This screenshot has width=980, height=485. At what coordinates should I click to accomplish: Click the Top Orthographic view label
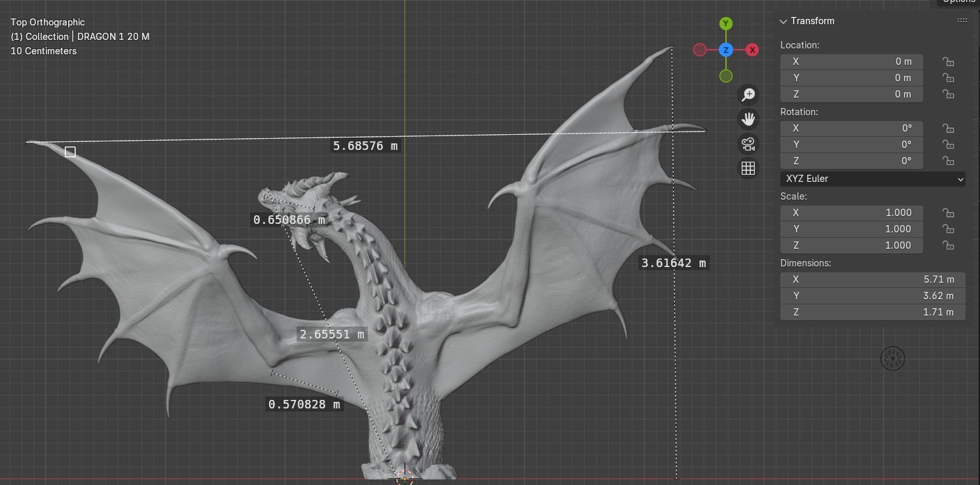(x=48, y=22)
